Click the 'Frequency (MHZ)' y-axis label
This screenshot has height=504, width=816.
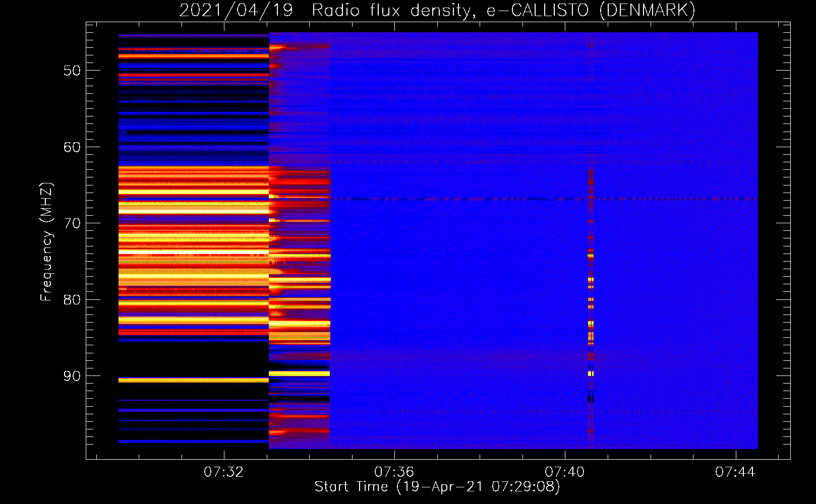[46, 242]
